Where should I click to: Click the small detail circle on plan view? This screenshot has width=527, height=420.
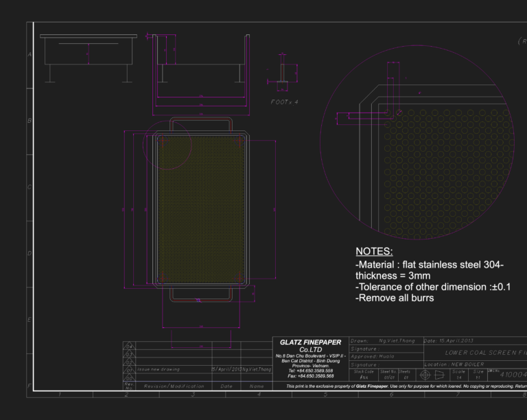coord(167,145)
